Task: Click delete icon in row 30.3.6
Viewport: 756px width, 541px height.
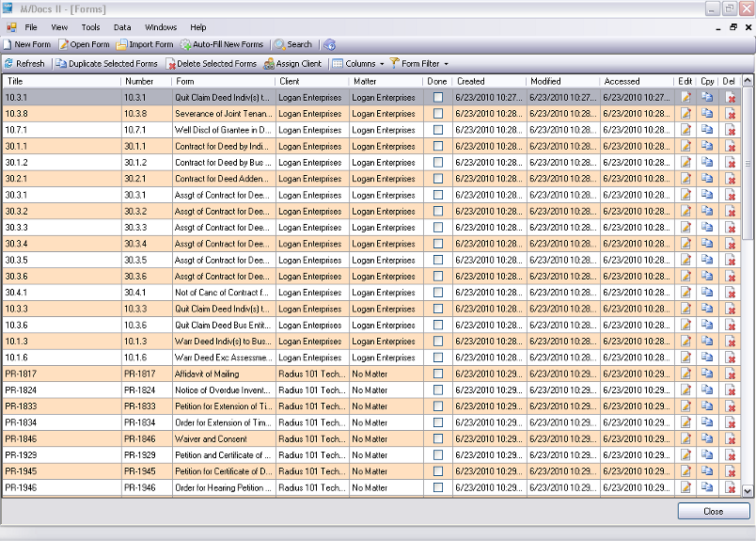Action: [x=731, y=277]
